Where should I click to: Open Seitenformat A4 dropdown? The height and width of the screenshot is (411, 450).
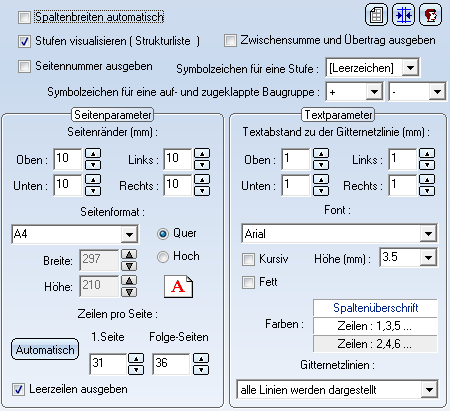[129, 234]
